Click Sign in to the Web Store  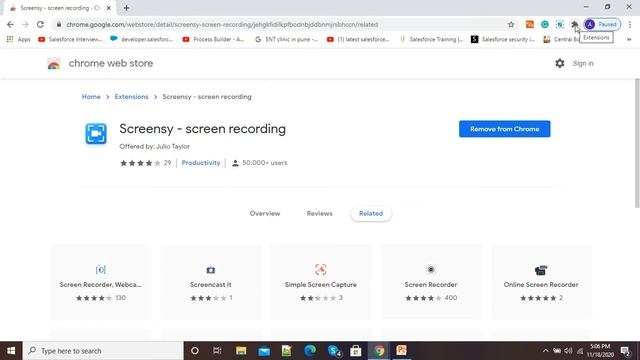pyautogui.click(x=583, y=63)
